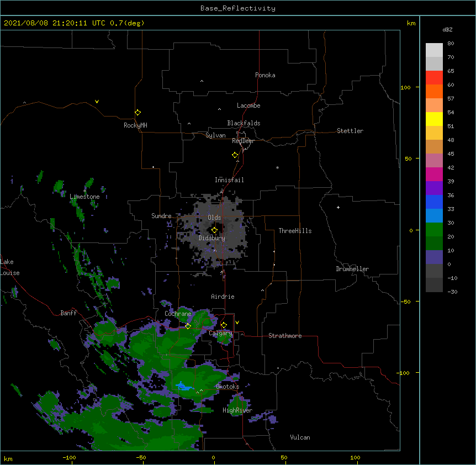Click the HighRiver label
Image resolution: width=476 pixels, height=465 pixels.
[237, 410]
